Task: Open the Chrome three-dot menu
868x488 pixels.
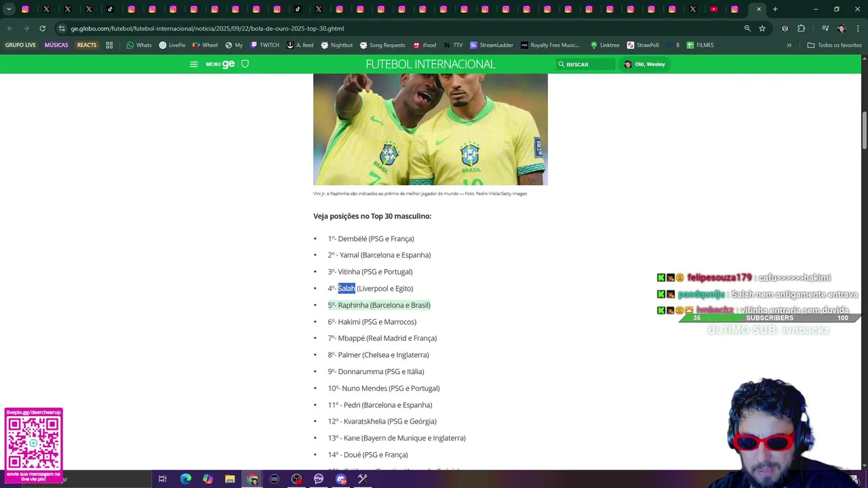Action: click(859, 28)
